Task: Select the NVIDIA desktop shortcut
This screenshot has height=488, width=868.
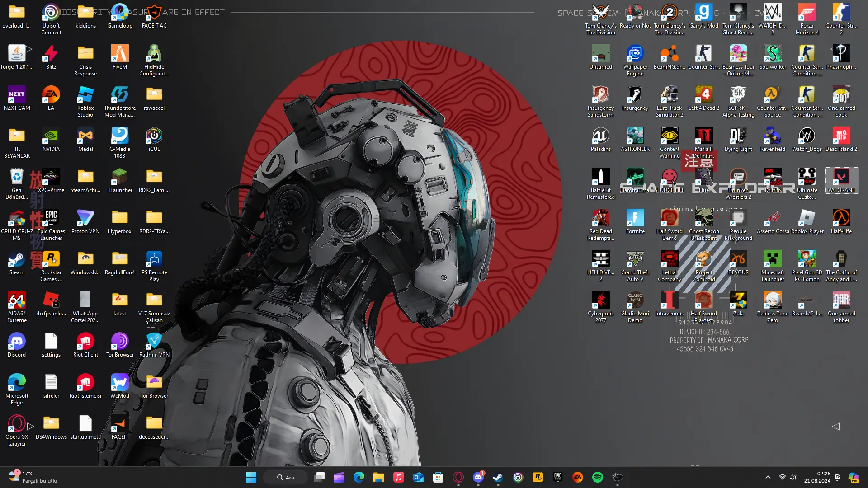Action: pos(51,139)
